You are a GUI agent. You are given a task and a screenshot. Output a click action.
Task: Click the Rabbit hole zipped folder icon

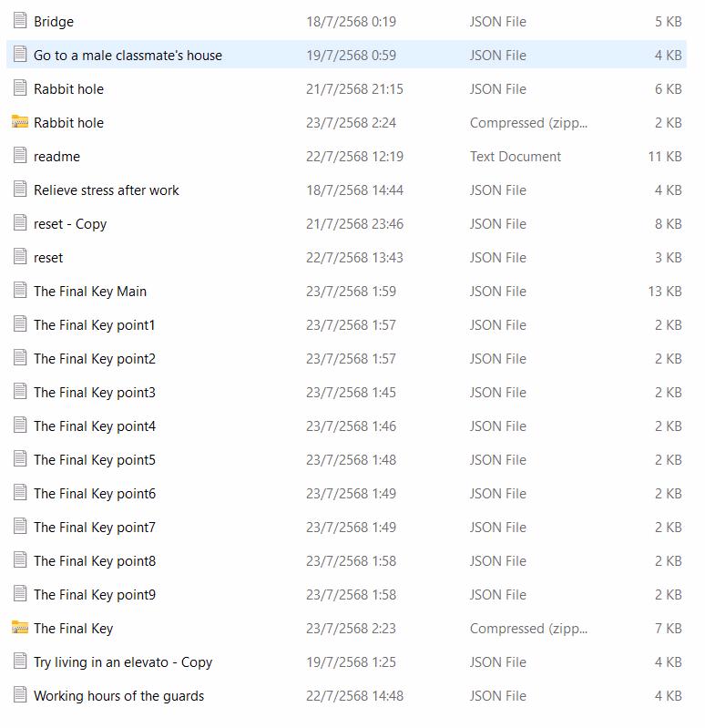20,122
